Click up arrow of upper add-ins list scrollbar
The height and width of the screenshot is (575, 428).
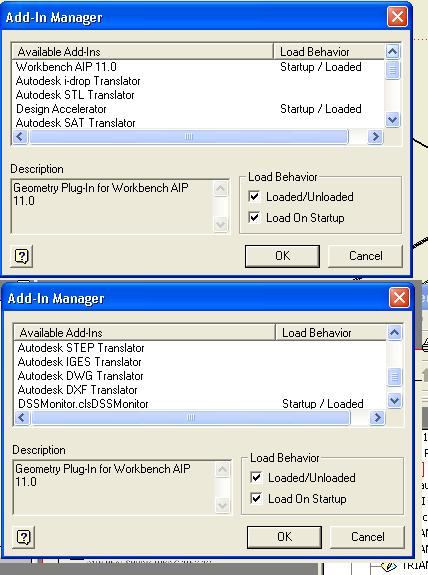(392, 52)
